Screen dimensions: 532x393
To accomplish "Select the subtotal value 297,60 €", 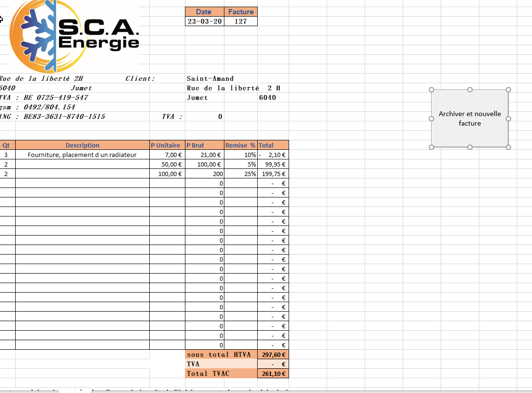I will [x=273, y=354].
